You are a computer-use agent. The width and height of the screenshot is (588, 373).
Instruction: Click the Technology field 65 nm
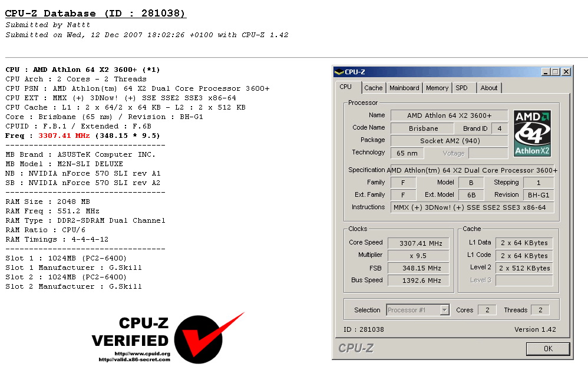point(407,153)
